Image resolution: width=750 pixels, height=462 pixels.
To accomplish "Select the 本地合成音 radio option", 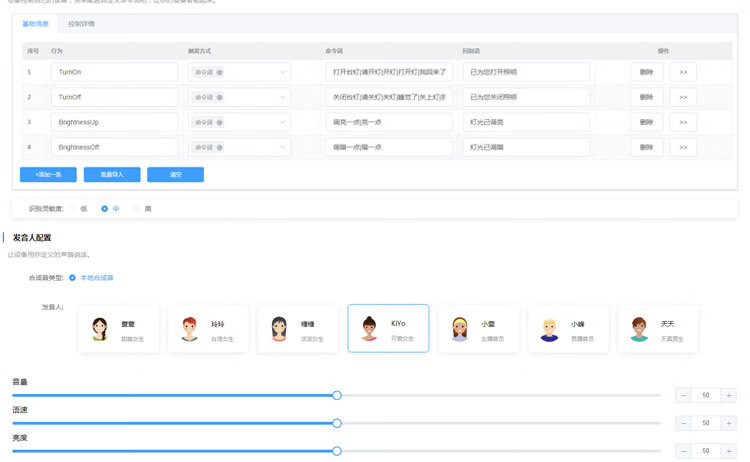I will 73,277.
